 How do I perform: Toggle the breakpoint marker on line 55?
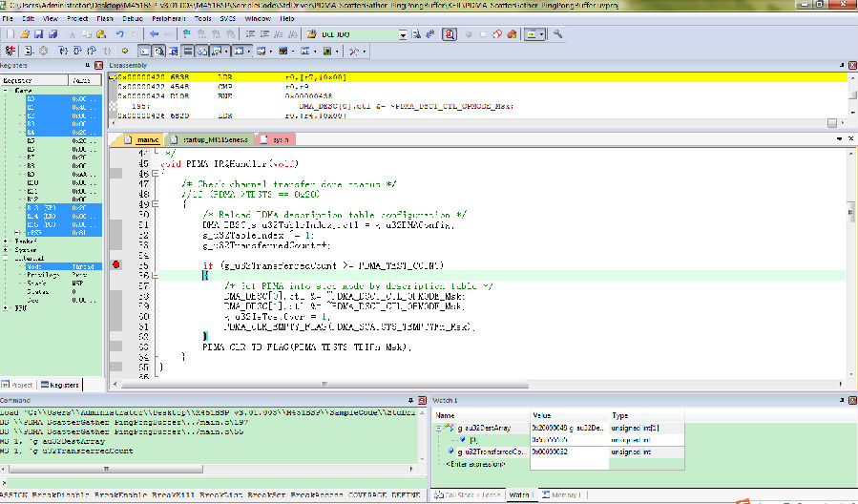(116, 264)
